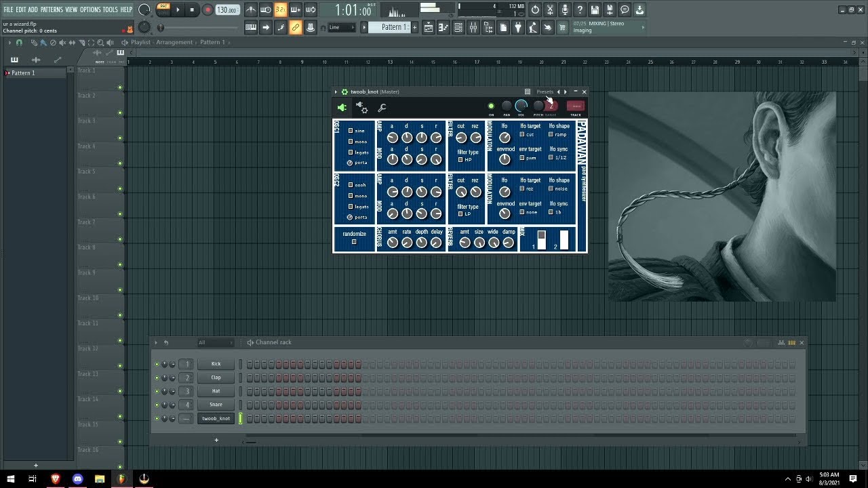Open the channel rack All filter dropdown

coord(215,343)
